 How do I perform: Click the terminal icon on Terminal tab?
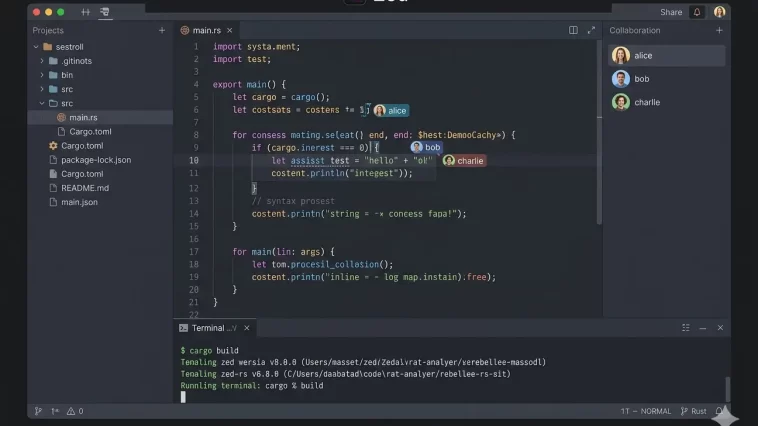(183, 328)
